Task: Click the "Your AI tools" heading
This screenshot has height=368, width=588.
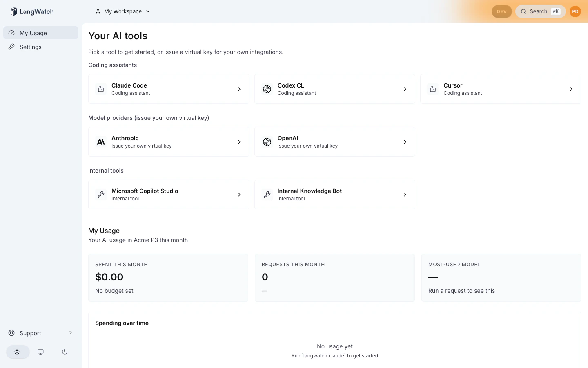Action: (118, 36)
